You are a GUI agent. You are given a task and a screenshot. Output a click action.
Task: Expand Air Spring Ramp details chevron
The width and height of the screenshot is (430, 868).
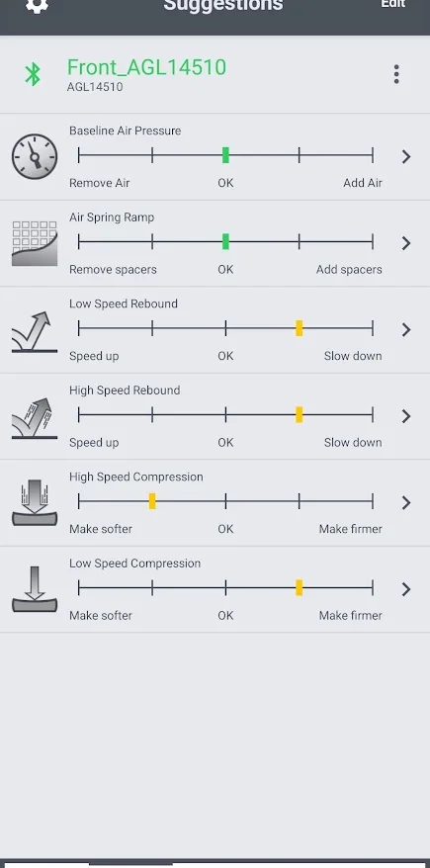[406, 243]
